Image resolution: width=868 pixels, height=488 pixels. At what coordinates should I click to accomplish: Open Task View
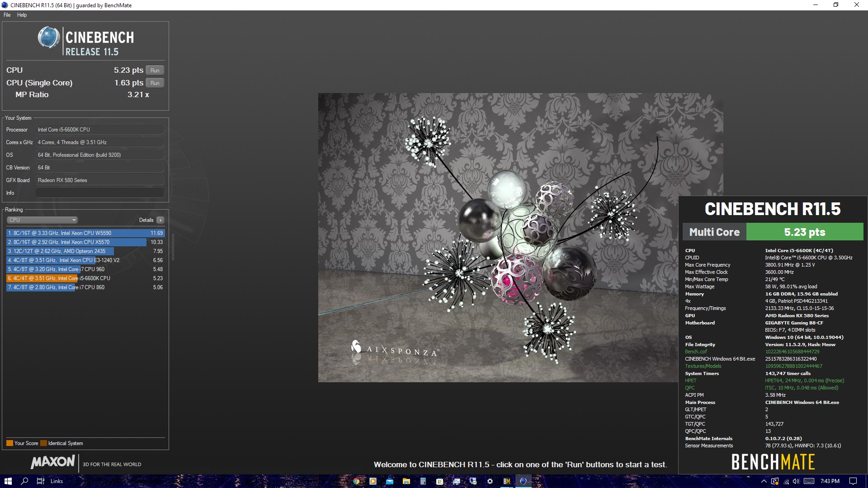tap(40, 481)
